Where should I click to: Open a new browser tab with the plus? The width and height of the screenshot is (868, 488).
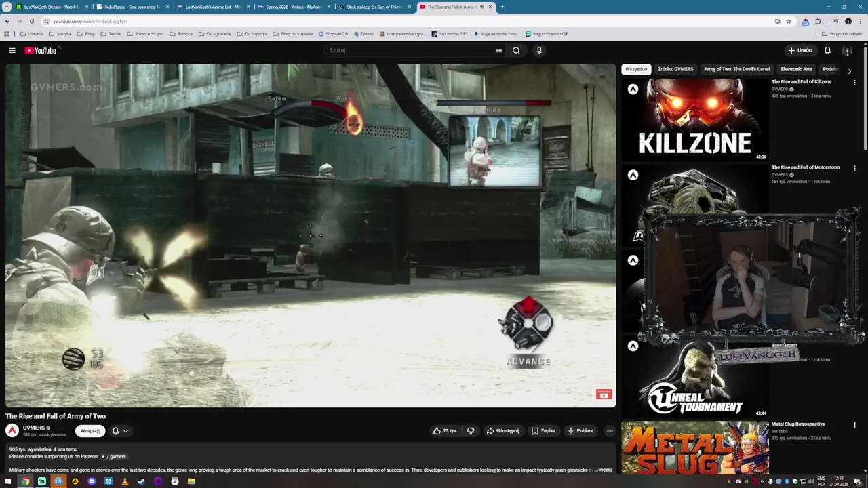click(x=502, y=7)
